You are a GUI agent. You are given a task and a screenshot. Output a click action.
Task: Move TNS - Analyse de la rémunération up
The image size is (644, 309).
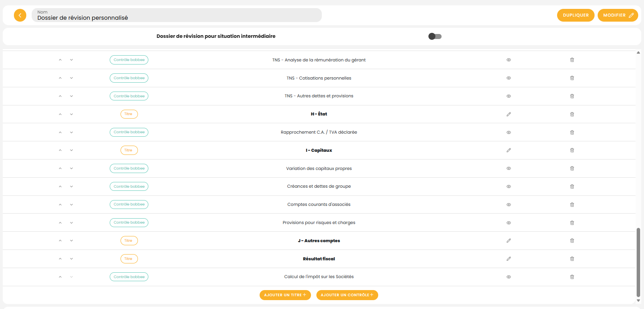tap(60, 60)
